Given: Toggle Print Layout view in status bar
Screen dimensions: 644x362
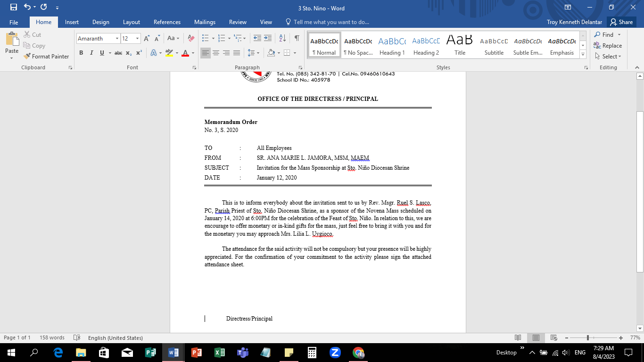Looking at the screenshot, I should click(536, 337).
